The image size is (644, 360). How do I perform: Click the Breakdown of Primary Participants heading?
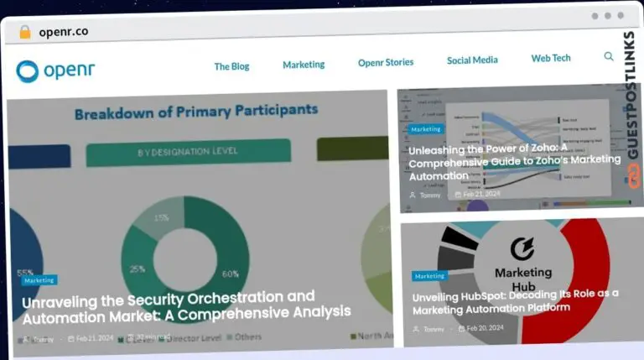click(196, 112)
